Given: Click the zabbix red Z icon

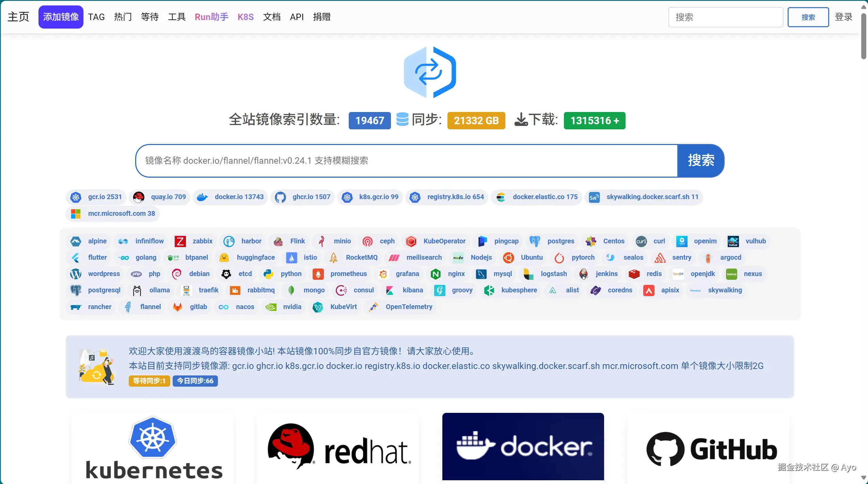Looking at the screenshot, I should (x=180, y=241).
